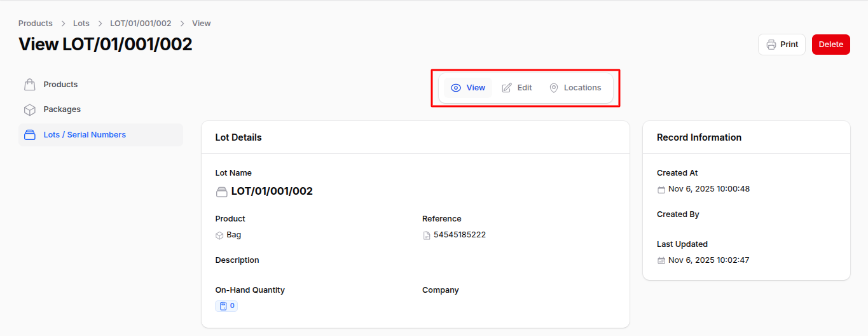The height and width of the screenshot is (336, 868).
Task: Click the calendar icon under Last Updated
Action: pos(661,260)
